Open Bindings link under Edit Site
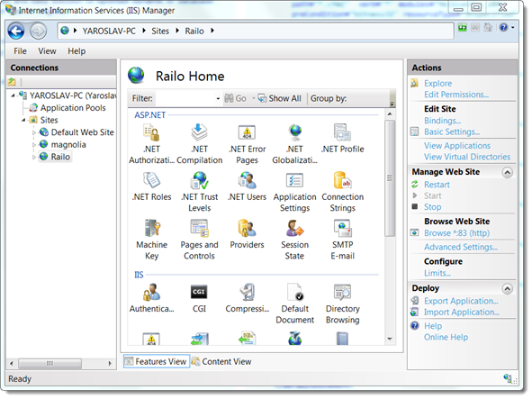 pyautogui.click(x=442, y=121)
